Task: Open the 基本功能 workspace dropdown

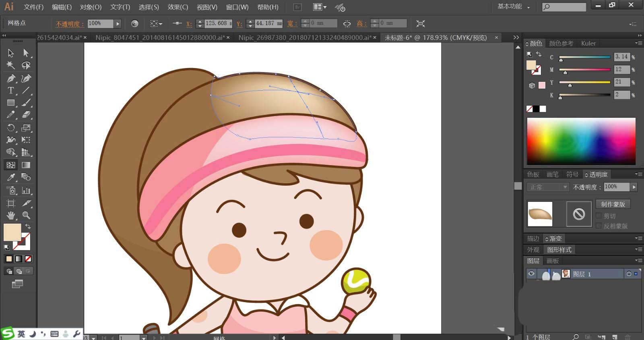Action: point(514,7)
